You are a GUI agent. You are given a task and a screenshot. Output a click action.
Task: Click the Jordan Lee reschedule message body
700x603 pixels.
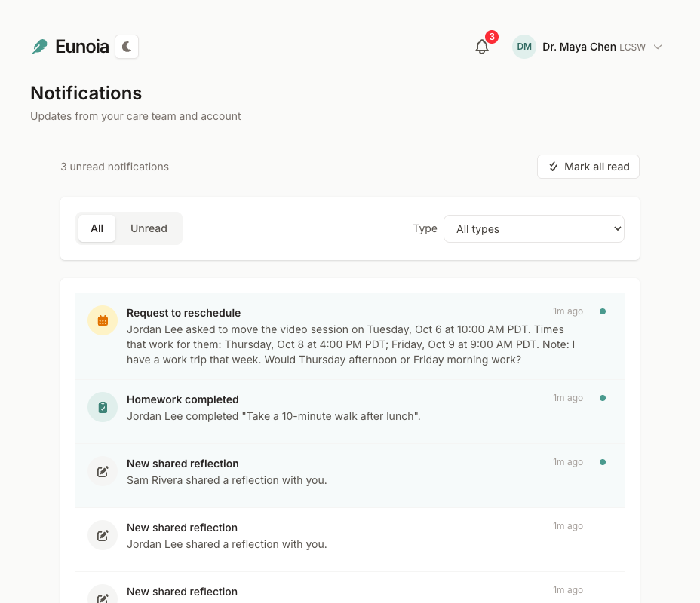[351, 344]
